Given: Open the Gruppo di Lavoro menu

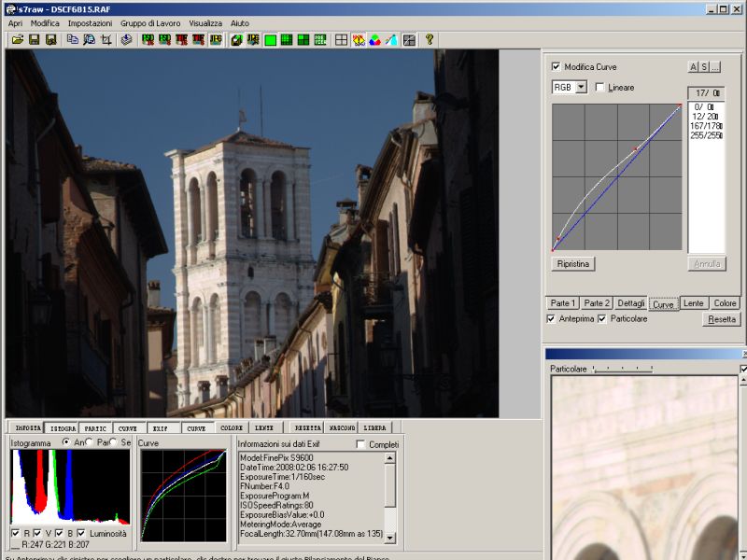Looking at the screenshot, I should 150,23.
